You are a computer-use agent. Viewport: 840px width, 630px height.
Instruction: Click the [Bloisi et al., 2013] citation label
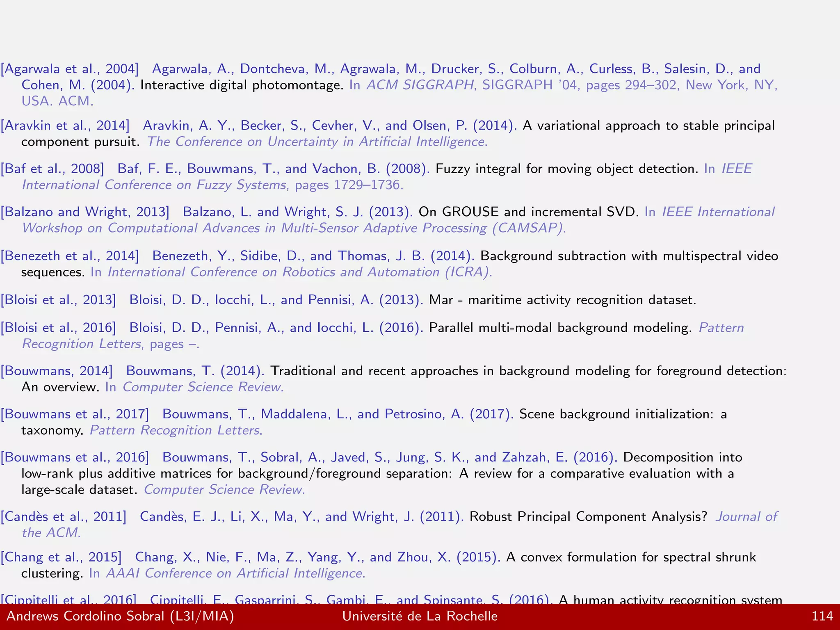coord(58,300)
